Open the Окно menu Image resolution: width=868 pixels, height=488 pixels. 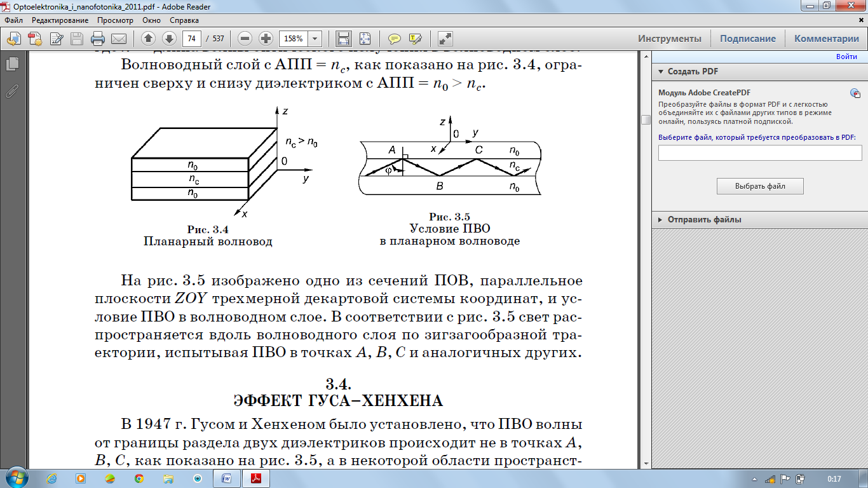coord(151,20)
